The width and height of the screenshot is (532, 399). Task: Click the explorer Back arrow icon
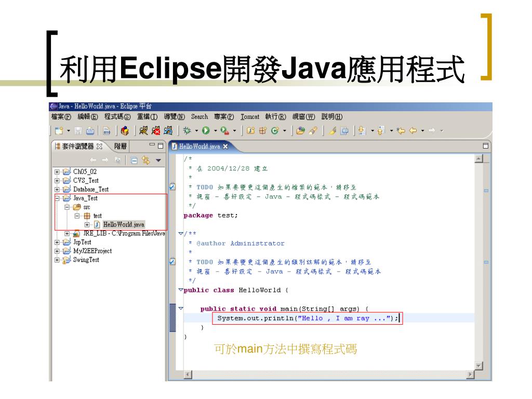93,160
